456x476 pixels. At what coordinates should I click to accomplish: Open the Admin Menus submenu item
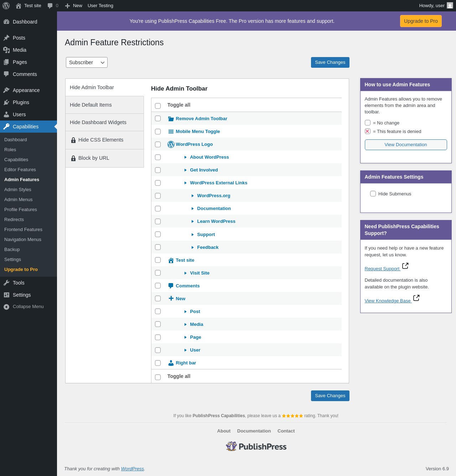coord(19,200)
